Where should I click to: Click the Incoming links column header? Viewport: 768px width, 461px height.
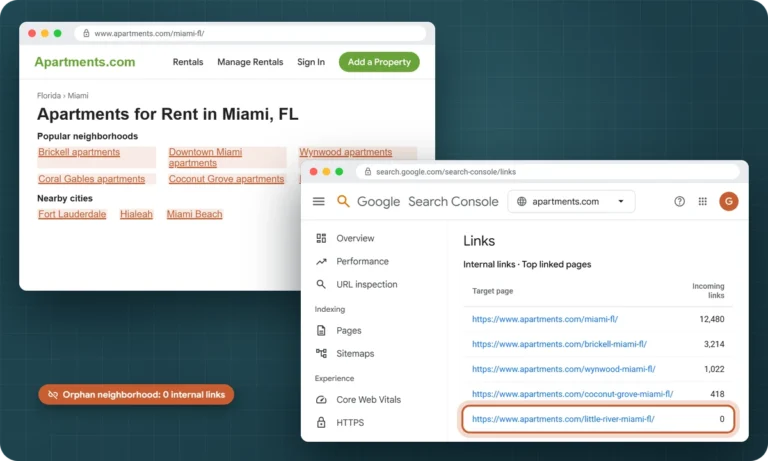pos(708,291)
